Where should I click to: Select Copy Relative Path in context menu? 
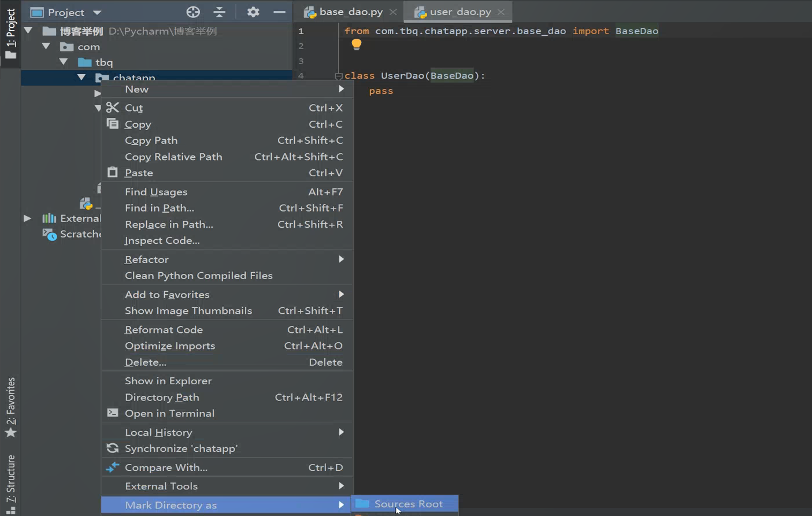pos(173,157)
